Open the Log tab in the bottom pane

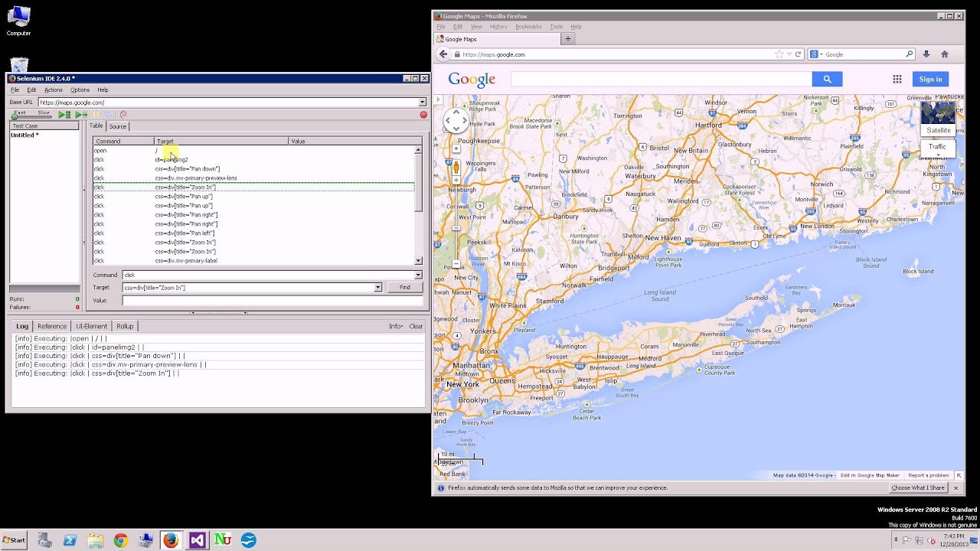22,326
